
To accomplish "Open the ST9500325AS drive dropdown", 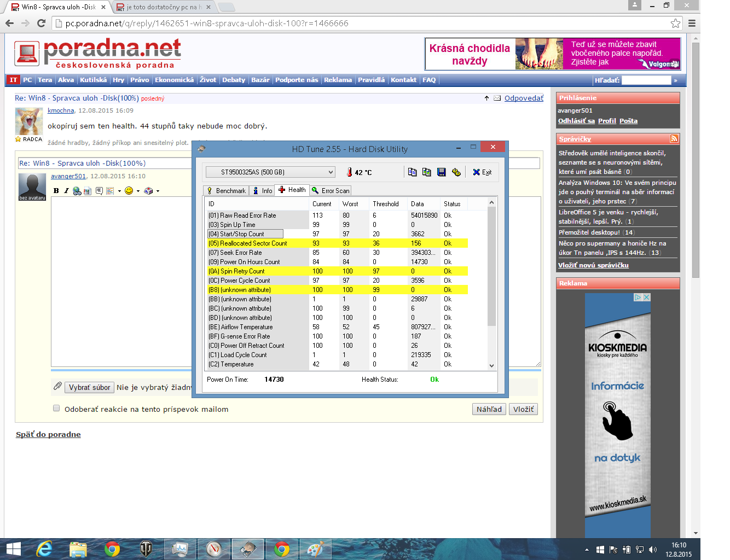I will [270, 172].
